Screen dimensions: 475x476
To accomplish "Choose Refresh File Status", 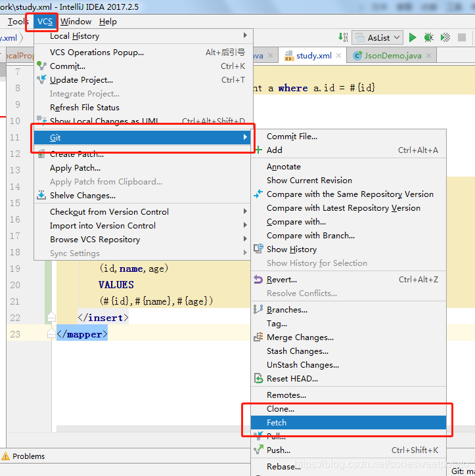I will (x=143, y=108).
